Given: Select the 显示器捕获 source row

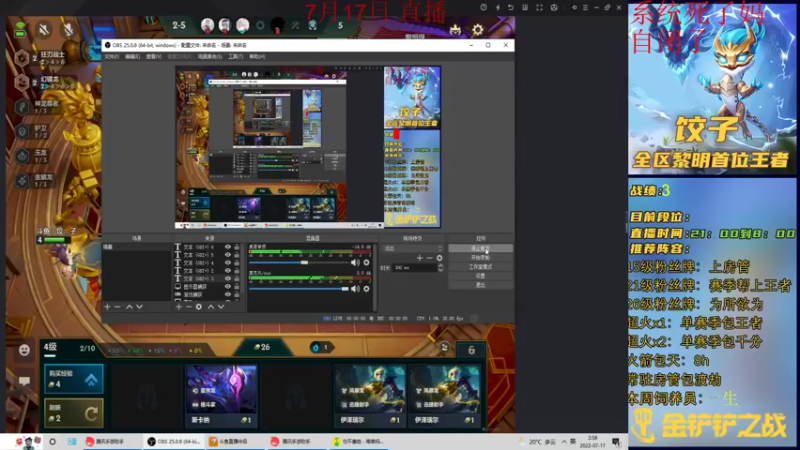Looking at the screenshot, I should pyautogui.click(x=207, y=287).
